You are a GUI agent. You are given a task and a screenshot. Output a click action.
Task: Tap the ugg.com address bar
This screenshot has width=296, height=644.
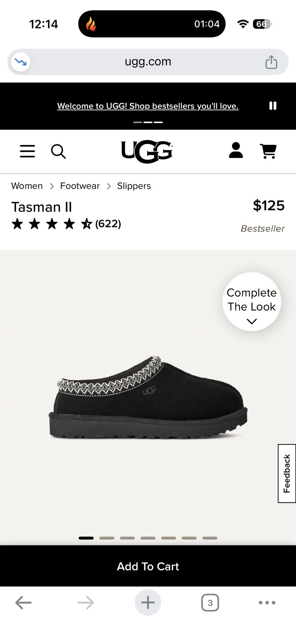click(148, 62)
